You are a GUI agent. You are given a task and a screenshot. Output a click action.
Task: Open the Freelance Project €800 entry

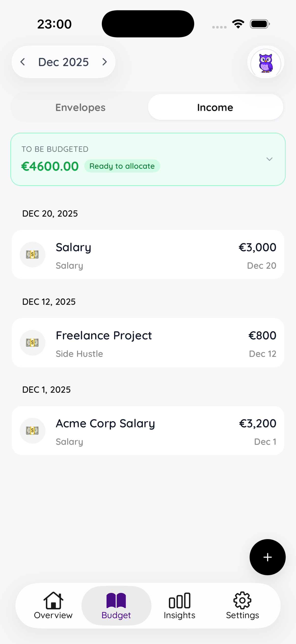[x=160, y=342]
